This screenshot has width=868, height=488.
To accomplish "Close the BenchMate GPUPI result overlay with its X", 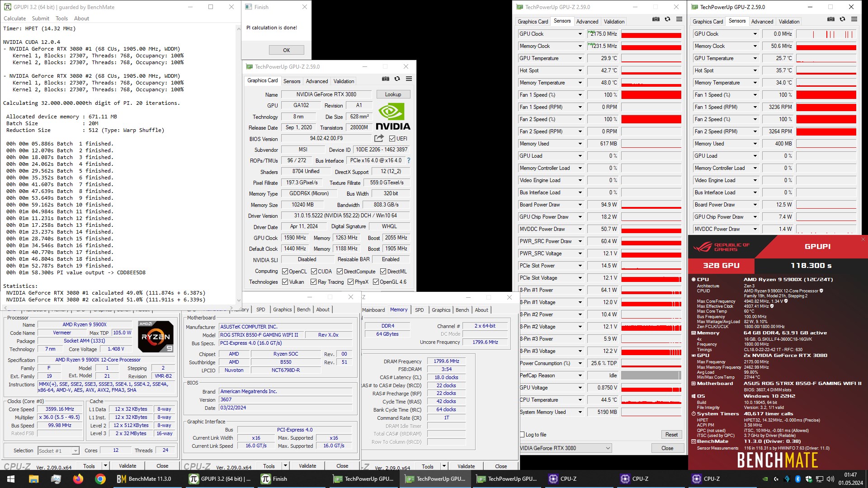I will click(863, 239).
